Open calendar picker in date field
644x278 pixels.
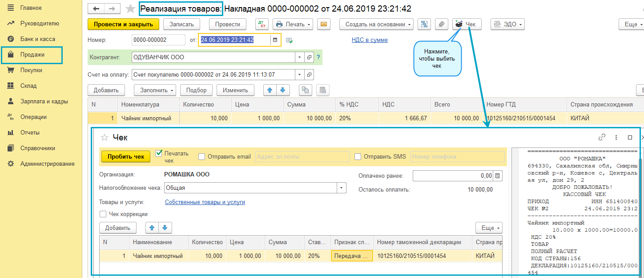[x=275, y=40]
